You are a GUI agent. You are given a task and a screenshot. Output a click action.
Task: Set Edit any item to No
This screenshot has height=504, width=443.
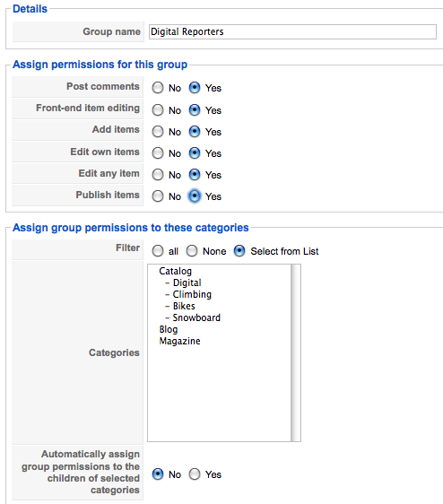point(158,175)
